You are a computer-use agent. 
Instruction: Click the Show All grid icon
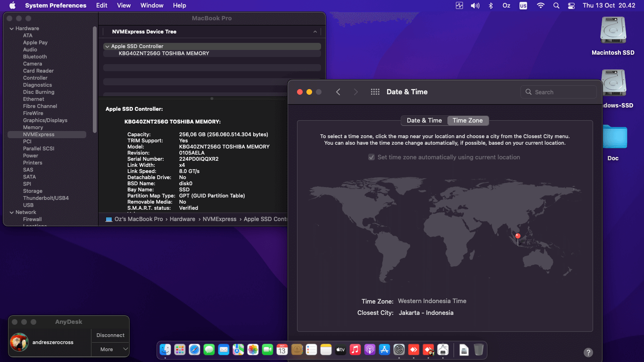click(x=375, y=92)
